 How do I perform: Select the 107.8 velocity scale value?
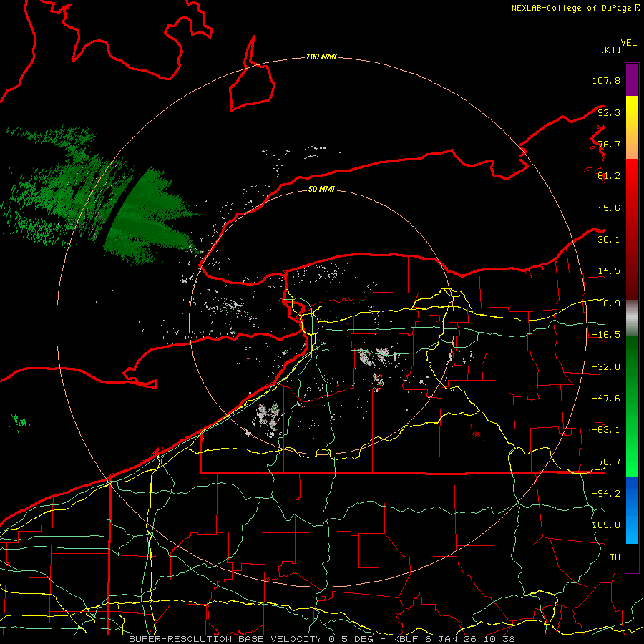coord(606,80)
